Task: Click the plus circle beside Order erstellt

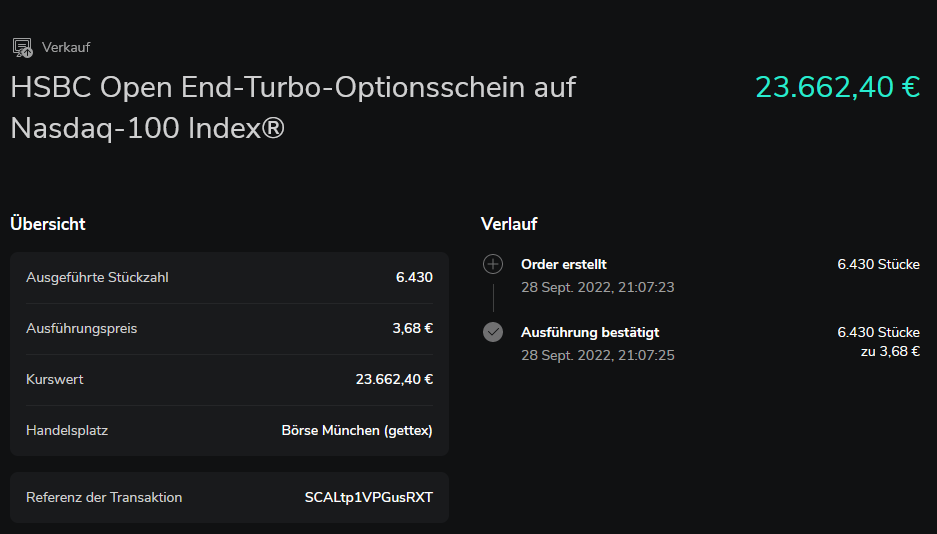Action: (493, 265)
